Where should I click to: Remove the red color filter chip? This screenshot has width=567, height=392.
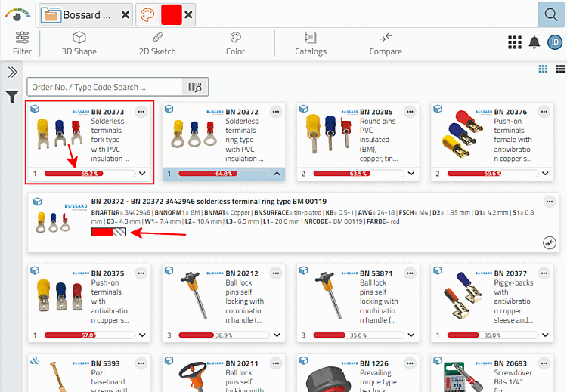coord(188,15)
